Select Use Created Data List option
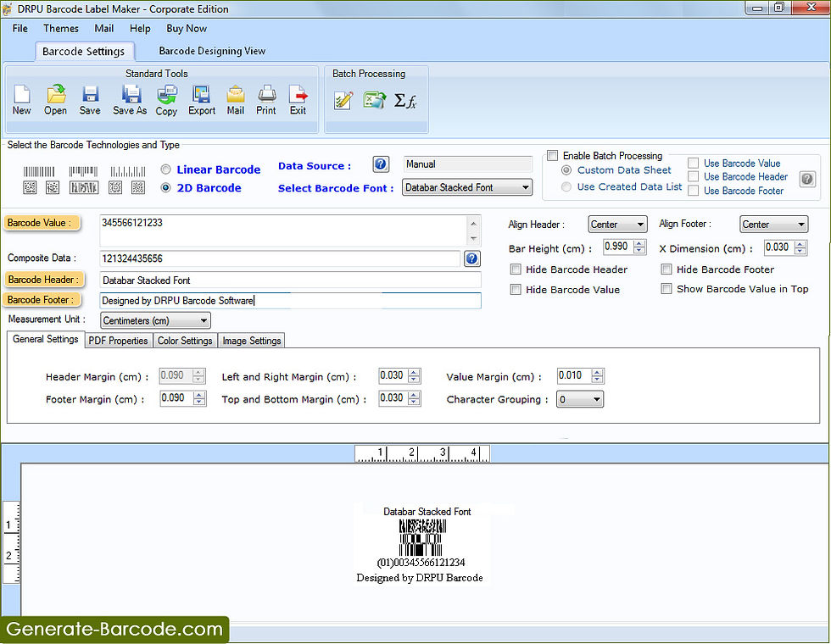The image size is (831, 644). [x=566, y=187]
